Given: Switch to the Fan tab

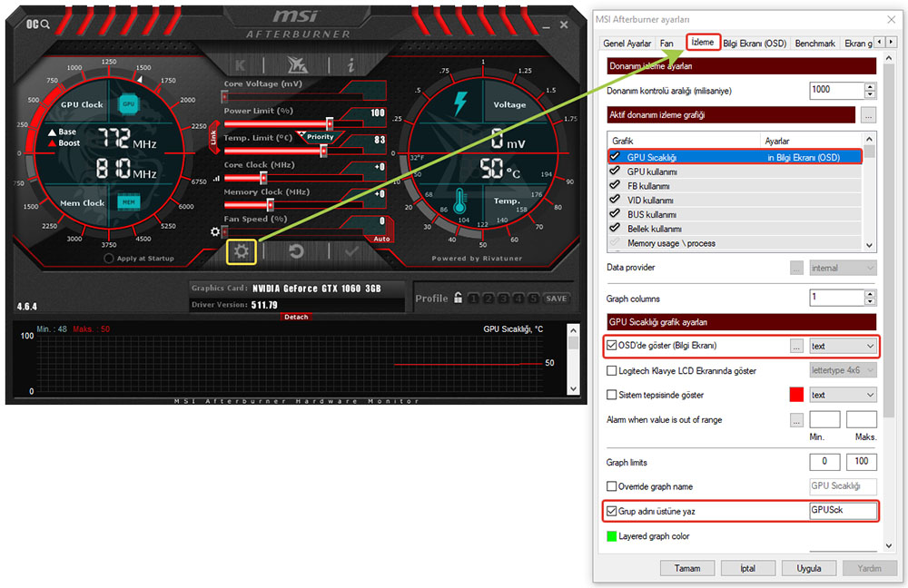Looking at the screenshot, I should (x=666, y=43).
